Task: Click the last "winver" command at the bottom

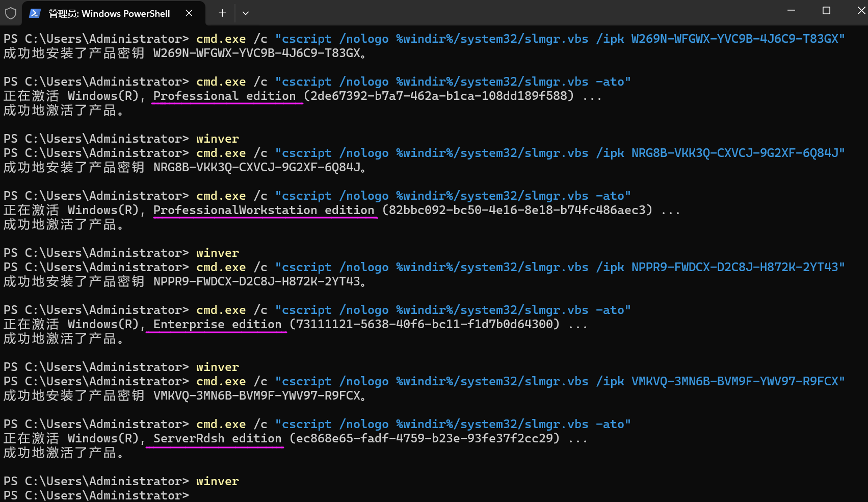Action: tap(218, 481)
